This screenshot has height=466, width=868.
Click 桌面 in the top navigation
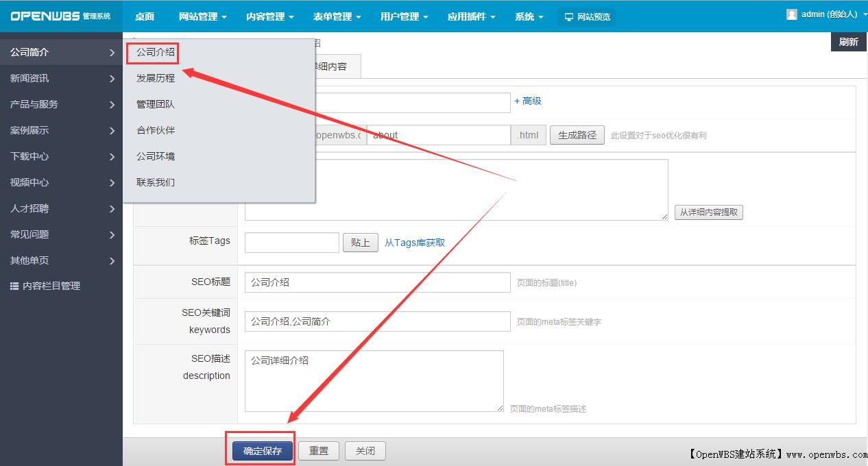[x=145, y=16]
